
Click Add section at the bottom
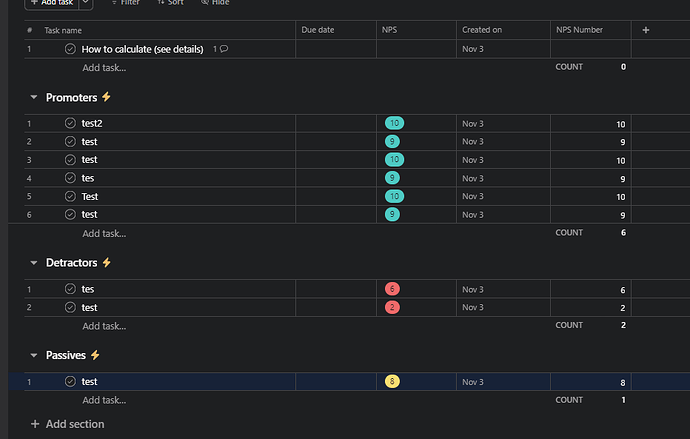(x=67, y=424)
